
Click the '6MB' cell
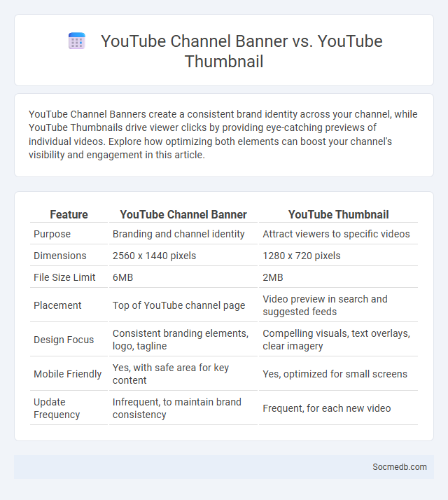point(122,277)
